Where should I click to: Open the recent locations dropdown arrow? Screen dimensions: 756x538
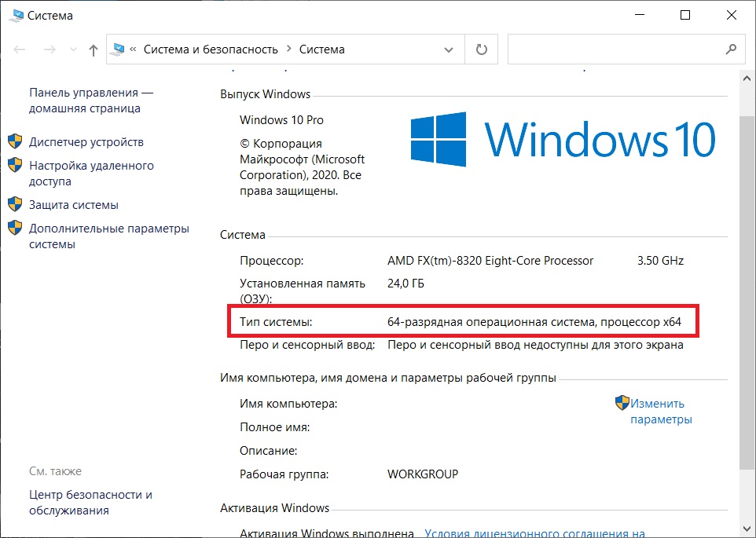coord(73,49)
